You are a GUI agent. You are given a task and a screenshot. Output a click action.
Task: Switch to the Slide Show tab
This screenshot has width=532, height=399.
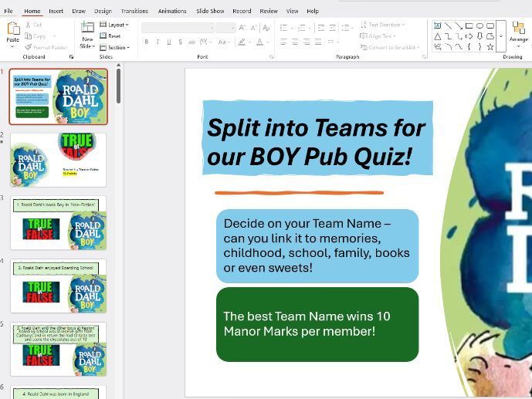tap(210, 11)
